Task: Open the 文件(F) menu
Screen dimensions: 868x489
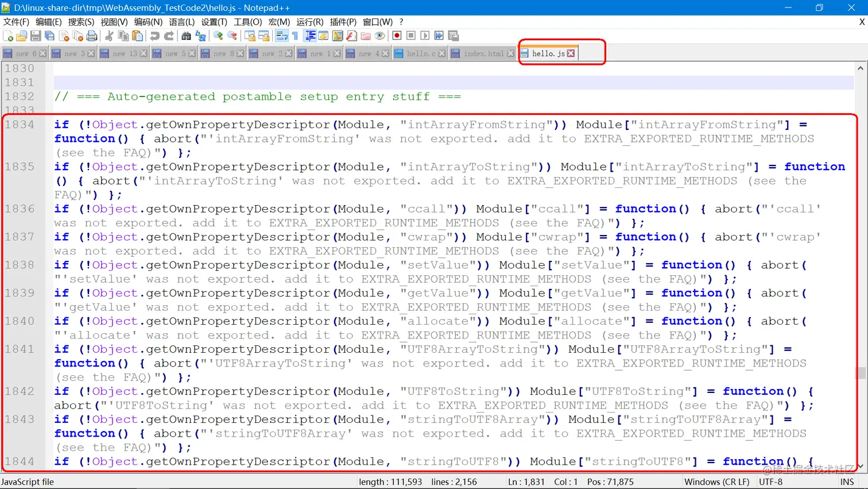Action: pos(16,22)
